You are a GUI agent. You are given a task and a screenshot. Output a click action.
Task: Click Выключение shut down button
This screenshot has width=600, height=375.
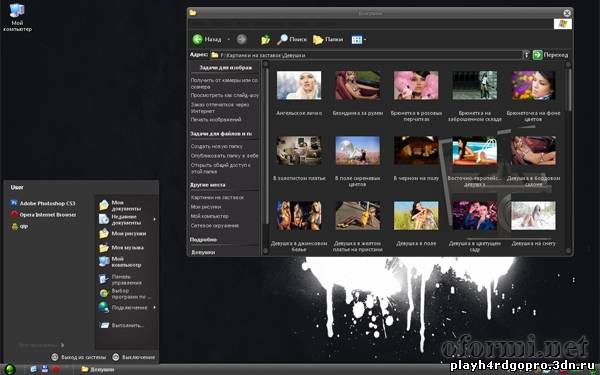(134, 357)
